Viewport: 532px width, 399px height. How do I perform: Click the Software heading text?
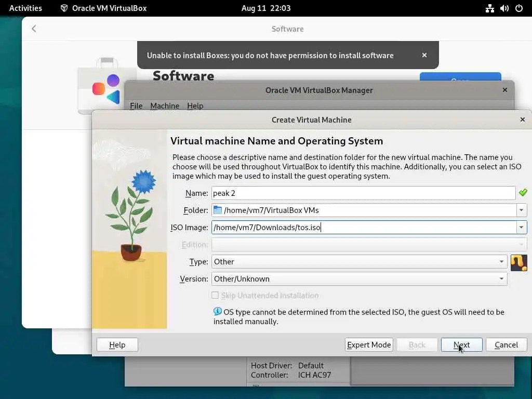(183, 76)
